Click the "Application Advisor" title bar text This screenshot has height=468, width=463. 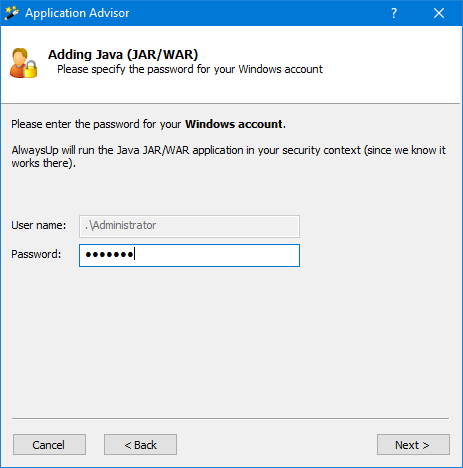tap(77, 13)
